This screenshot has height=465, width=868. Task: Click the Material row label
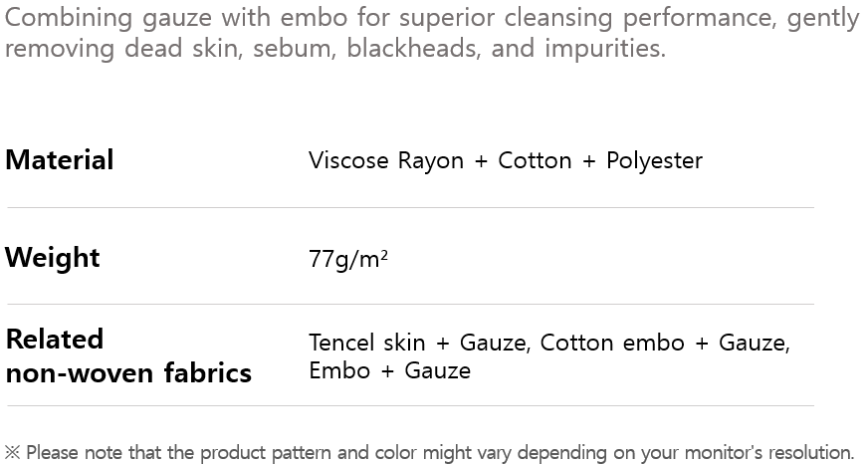tap(60, 160)
